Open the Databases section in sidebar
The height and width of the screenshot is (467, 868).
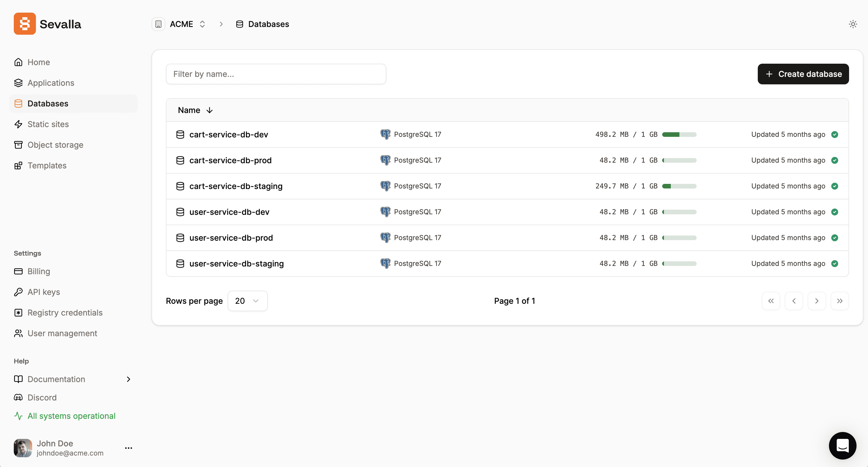coord(48,103)
